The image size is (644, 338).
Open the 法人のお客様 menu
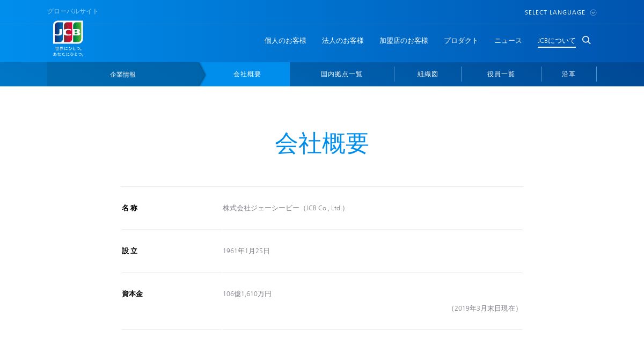[x=343, y=41]
